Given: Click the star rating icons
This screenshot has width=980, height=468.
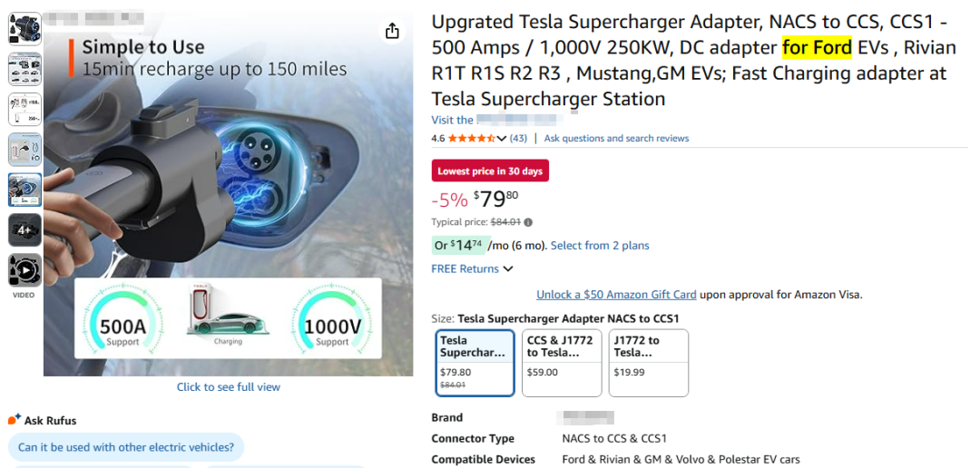Looking at the screenshot, I should [471, 139].
